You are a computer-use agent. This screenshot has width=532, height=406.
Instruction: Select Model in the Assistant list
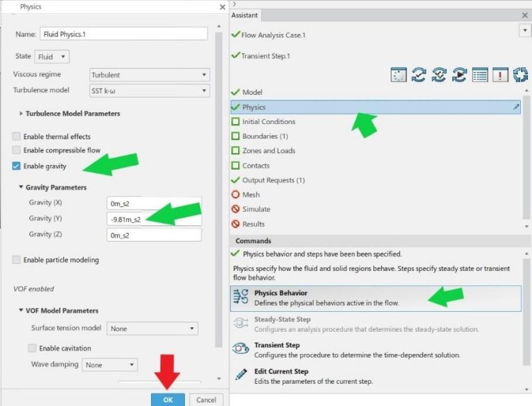click(252, 92)
